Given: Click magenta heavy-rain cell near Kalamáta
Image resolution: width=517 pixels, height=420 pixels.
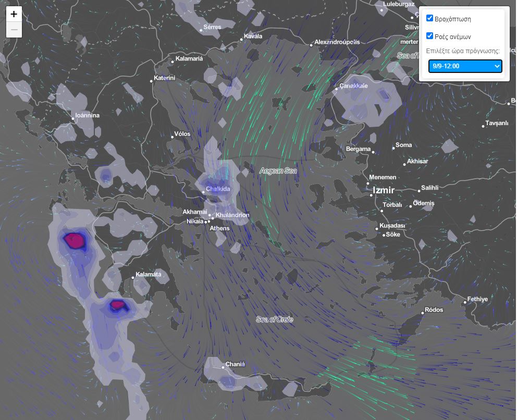Looking at the screenshot, I should click(118, 305).
